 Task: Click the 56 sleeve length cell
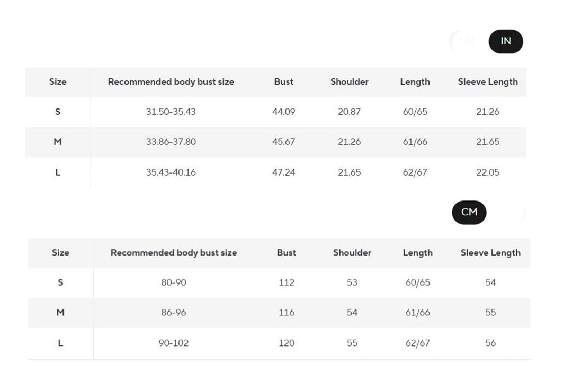point(490,343)
